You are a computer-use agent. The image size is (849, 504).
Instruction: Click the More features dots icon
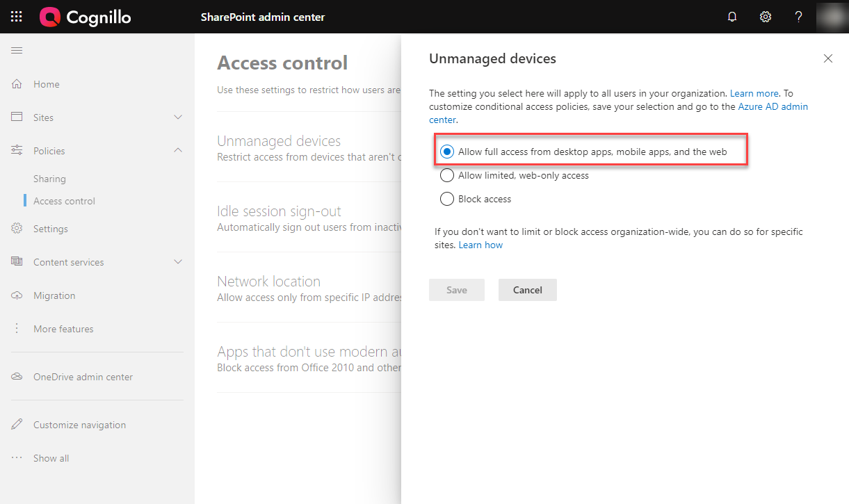pyautogui.click(x=17, y=329)
